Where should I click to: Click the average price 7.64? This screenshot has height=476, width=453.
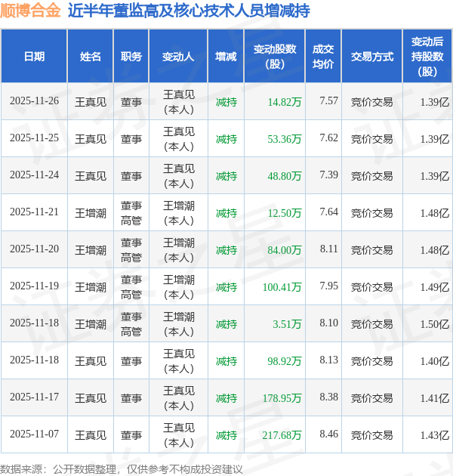click(329, 212)
